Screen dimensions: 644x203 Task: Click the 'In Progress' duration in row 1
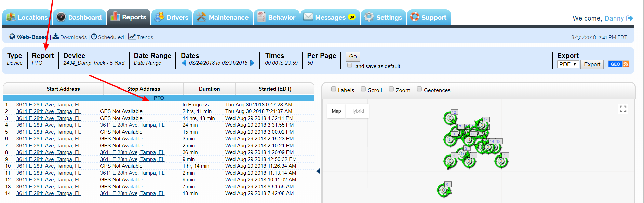[x=196, y=105]
